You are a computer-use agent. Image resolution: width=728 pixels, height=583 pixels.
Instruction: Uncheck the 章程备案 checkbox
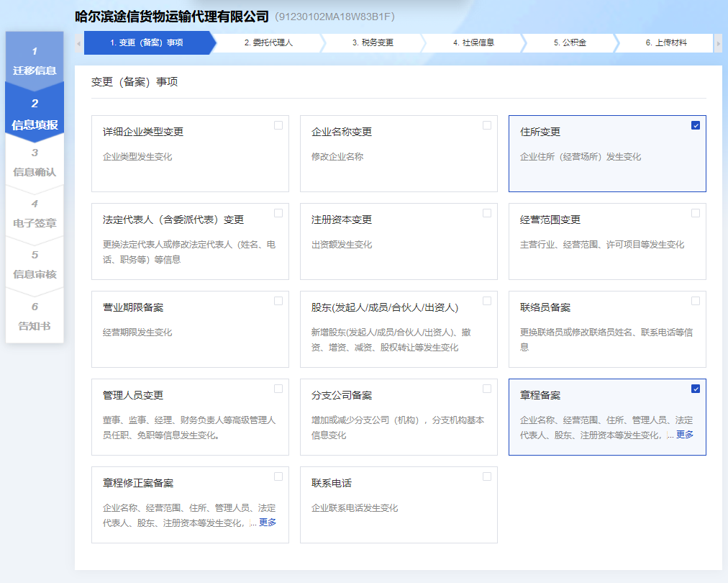tap(695, 389)
